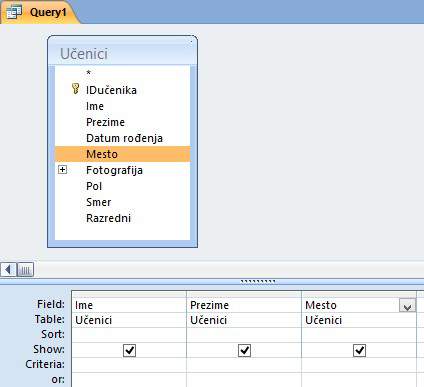Uncheck Show checkbox for Mesto column
424x387 pixels.
point(359,350)
